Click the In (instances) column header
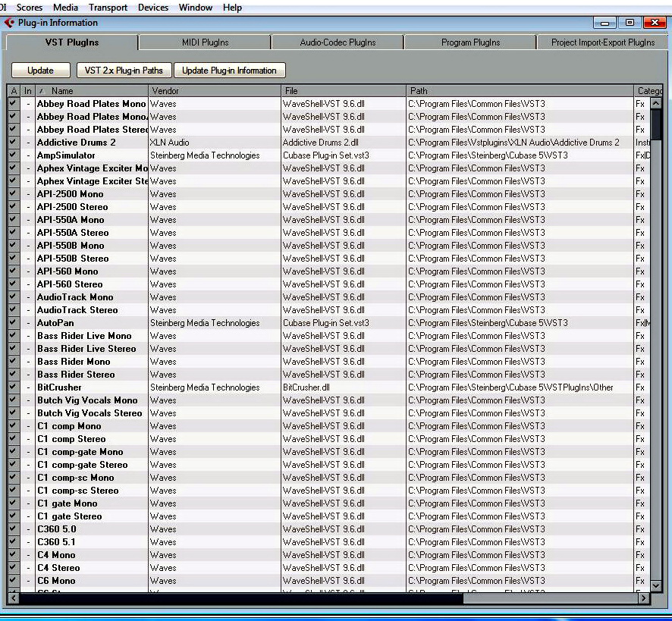Screen dimensions: 672x621 (28, 91)
